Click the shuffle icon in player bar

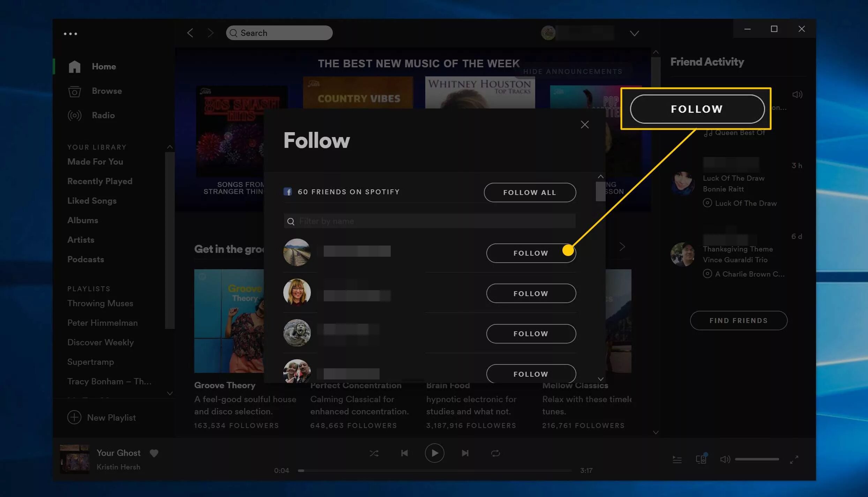[374, 453]
